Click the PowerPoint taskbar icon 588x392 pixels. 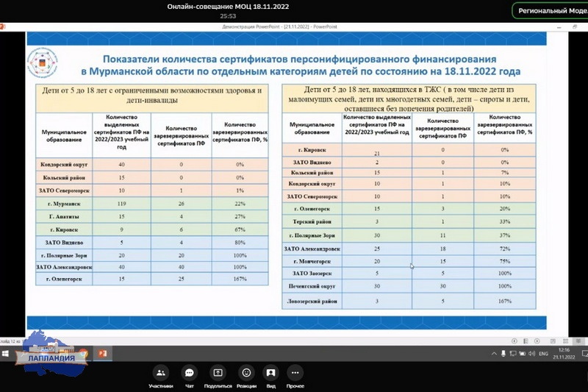coord(102,353)
